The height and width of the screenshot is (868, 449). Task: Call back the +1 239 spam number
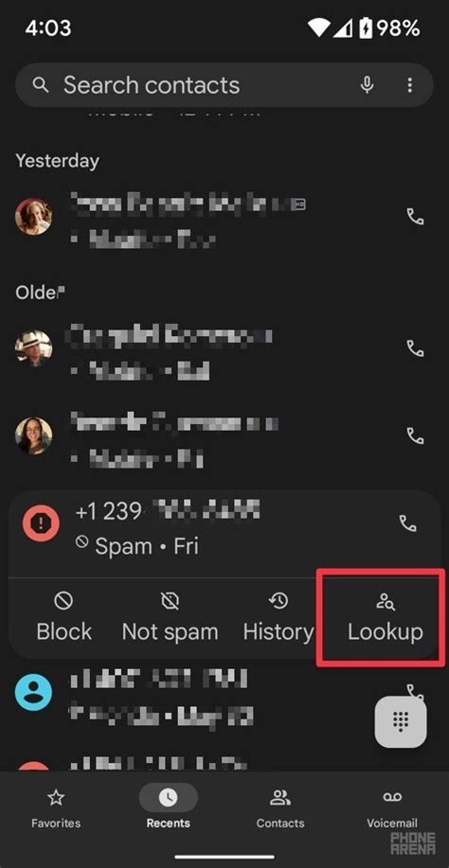408,523
